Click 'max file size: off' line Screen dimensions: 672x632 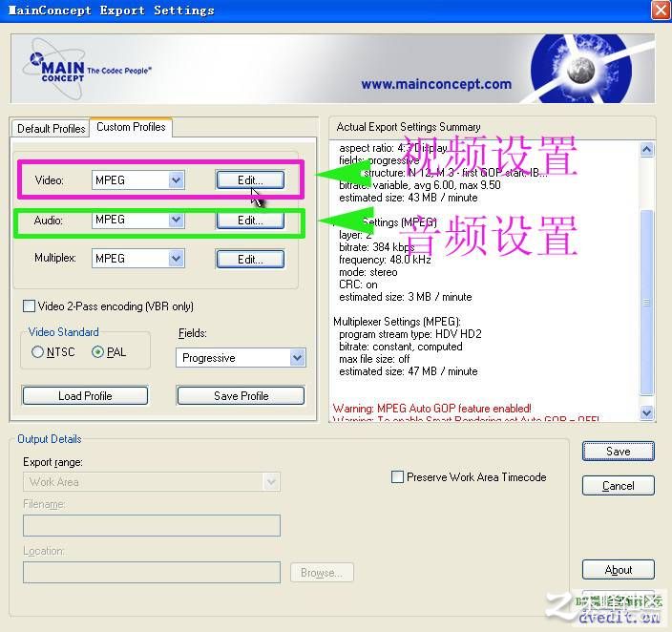tap(374, 359)
